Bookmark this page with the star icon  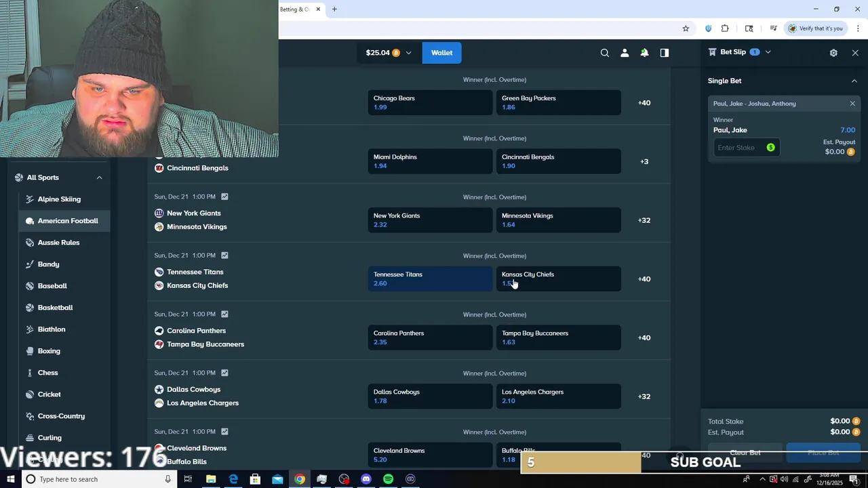pyautogui.click(x=686, y=28)
